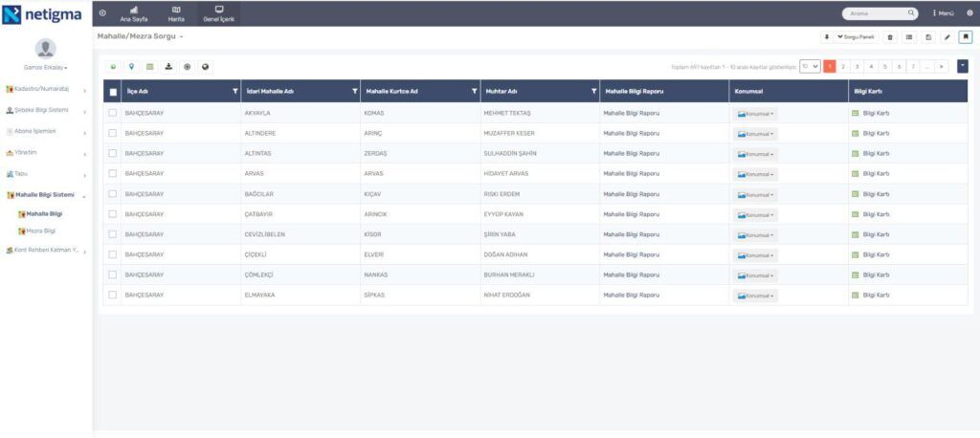
Task: Toggle the select-all checkbox in table header
Action: [x=113, y=92]
